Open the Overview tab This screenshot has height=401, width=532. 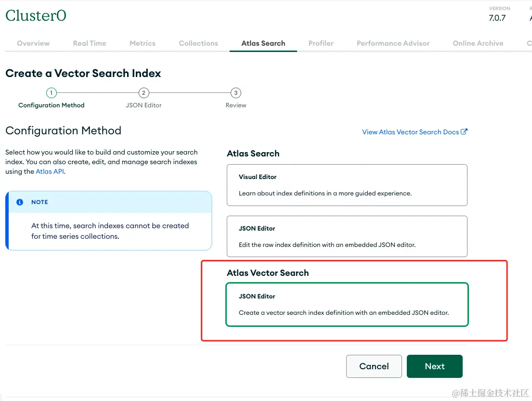33,43
